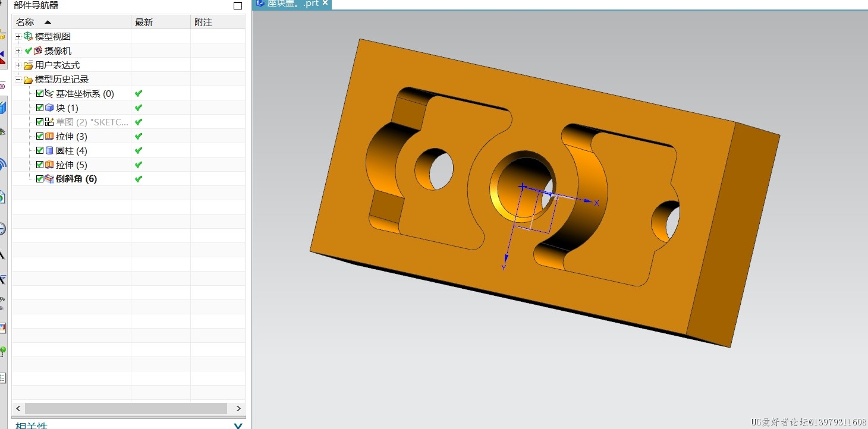Select the 用户表达式 label in the tree
868x429 pixels.
pyautogui.click(x=57, y=65)
